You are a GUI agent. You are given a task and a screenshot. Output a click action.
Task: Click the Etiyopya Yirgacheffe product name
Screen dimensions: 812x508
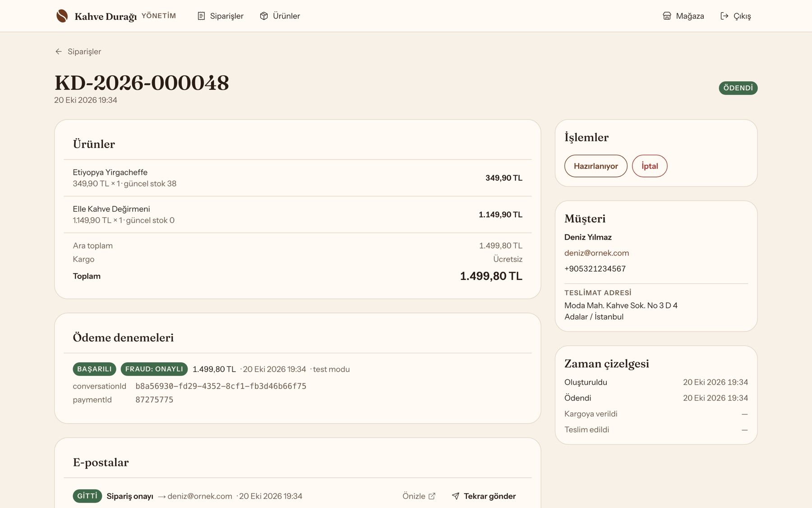pos(110,172)
